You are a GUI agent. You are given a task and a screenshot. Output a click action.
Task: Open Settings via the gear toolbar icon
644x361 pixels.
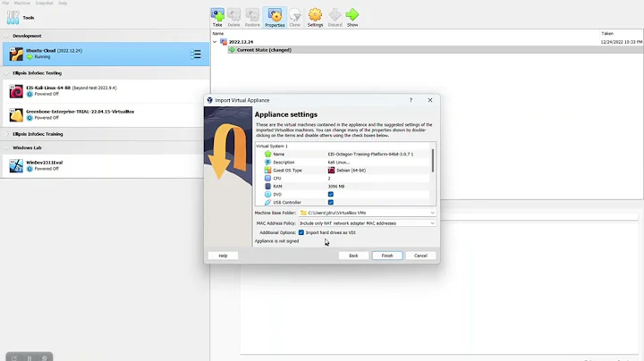tap(315, 17)
